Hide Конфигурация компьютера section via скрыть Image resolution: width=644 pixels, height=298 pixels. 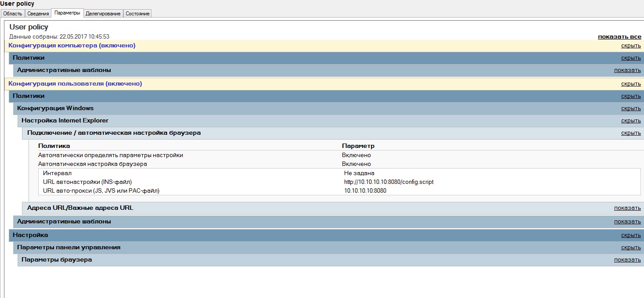click(631, 45)
